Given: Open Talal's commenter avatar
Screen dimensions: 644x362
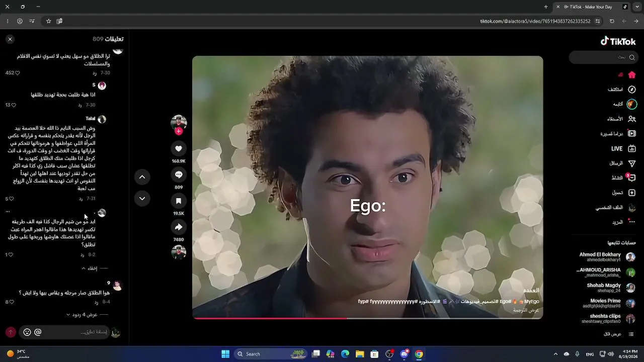Looking at the screenshot, I should pos(102,120).
